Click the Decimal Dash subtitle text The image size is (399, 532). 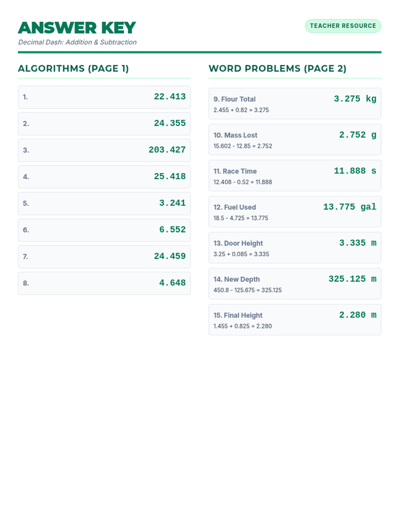point(77,42)
